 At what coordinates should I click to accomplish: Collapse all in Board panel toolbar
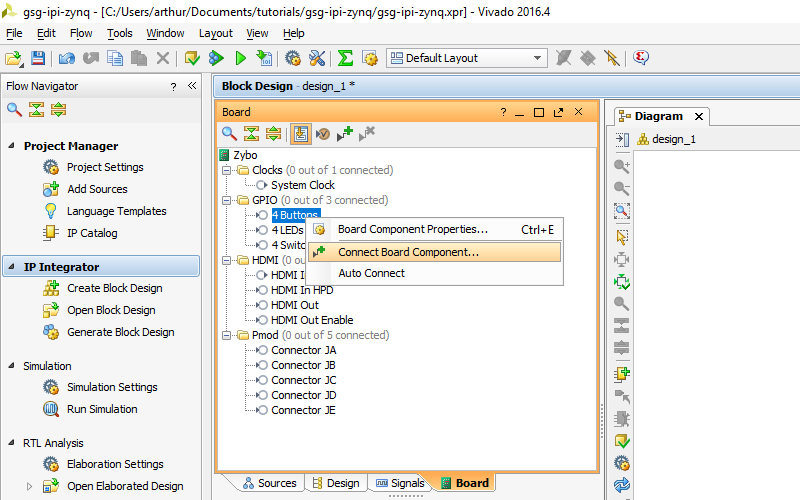251,134
